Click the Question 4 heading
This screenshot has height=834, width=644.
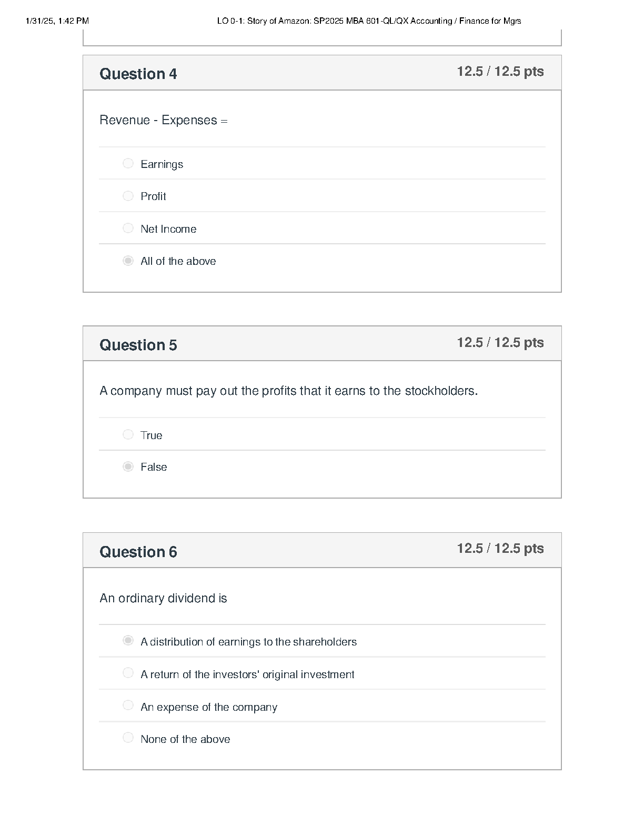pyautogui.click(x=138, y=74)
